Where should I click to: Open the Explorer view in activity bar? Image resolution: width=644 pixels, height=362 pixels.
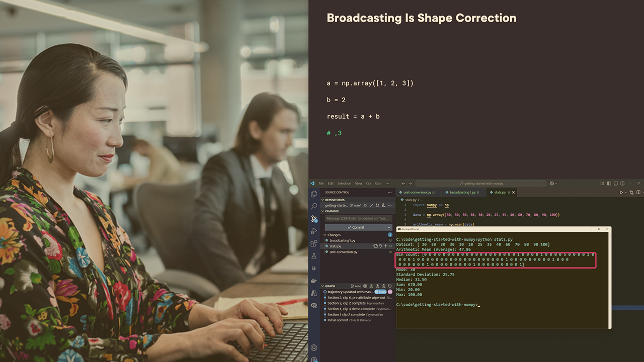pos(314,194)
